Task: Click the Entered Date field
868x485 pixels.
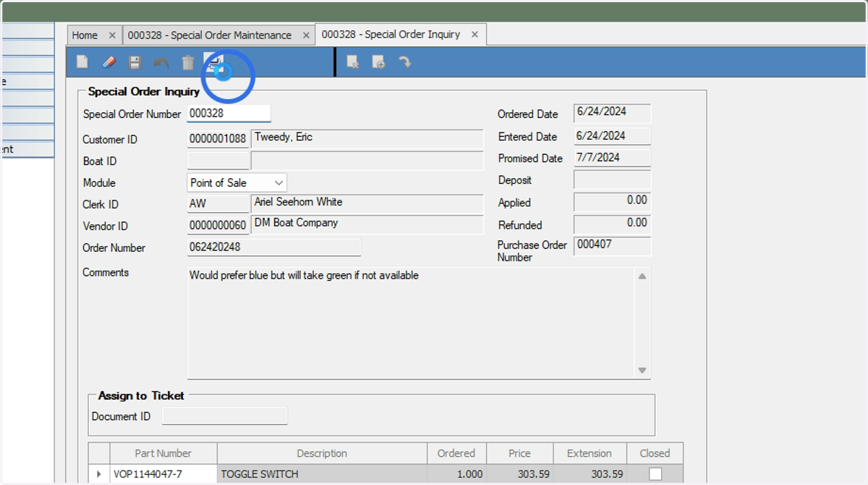Action: tap(612, 136)
